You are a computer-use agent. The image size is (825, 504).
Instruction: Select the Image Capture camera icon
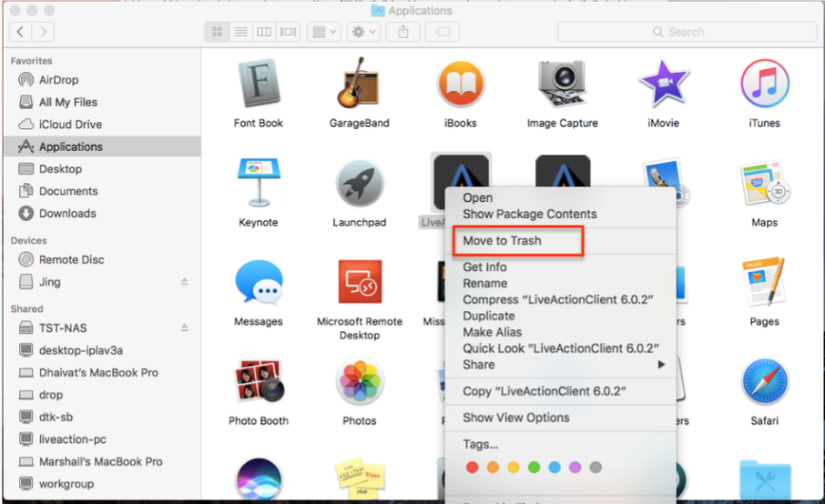coord(562,83)
